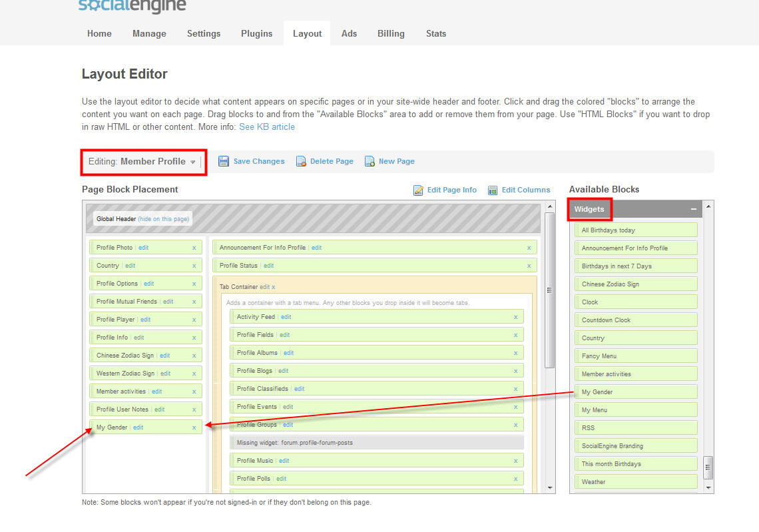
Task: Click the Delete Page icon
Action: (x=301, y=161)
